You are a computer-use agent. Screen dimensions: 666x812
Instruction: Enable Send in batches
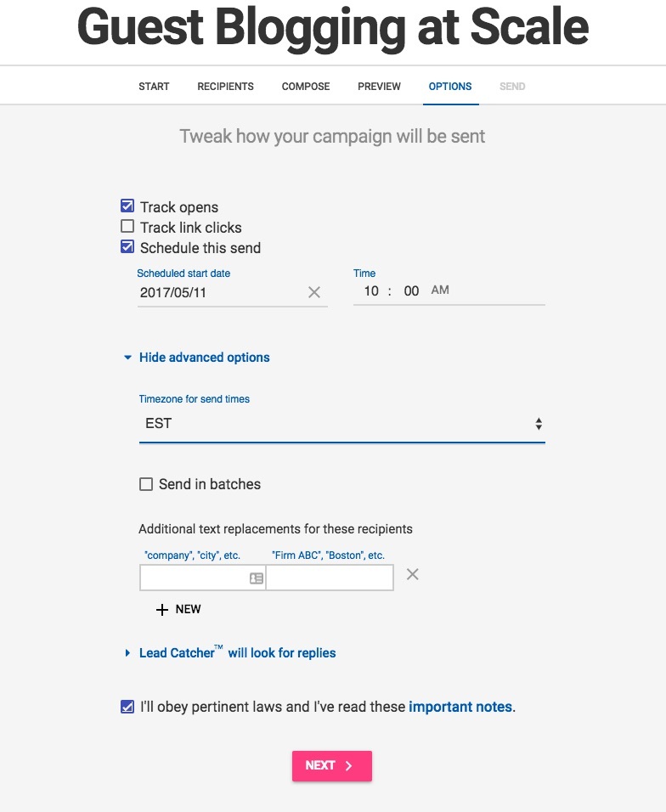146,484
